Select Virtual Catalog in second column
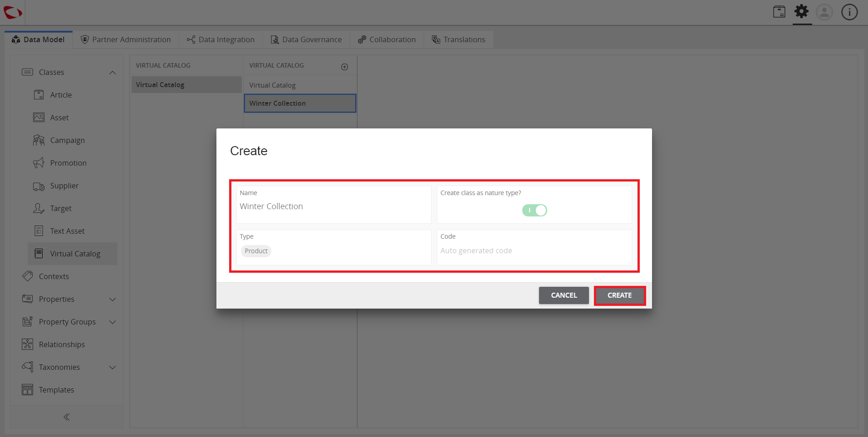 pos(300,85)
